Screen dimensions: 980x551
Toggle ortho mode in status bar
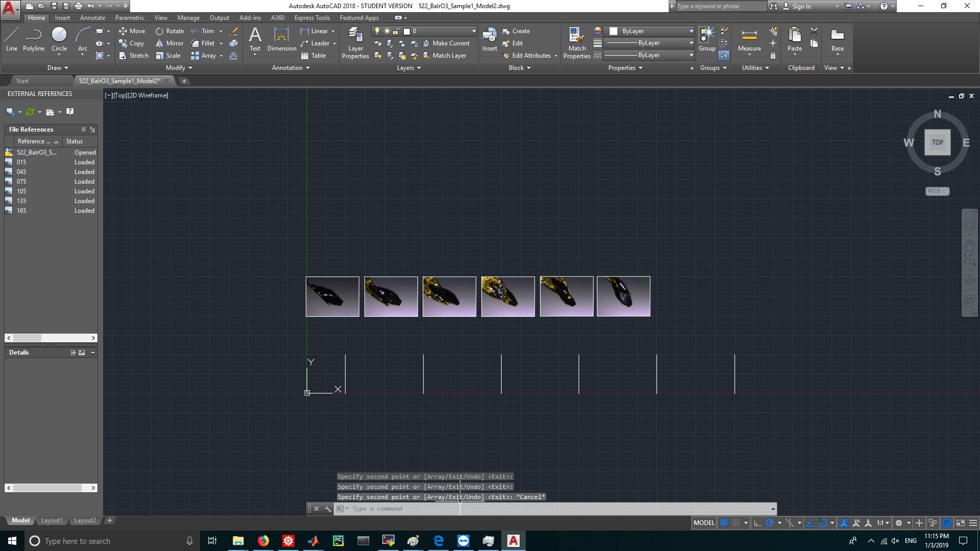[757, 523]
